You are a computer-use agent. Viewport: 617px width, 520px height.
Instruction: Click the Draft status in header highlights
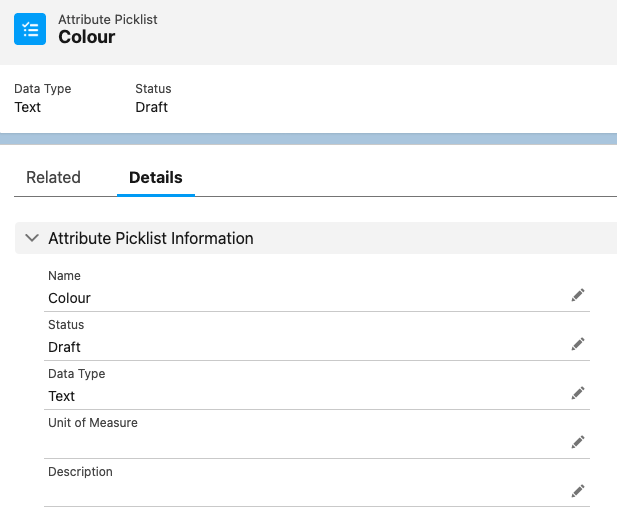(x=151, y=107)
